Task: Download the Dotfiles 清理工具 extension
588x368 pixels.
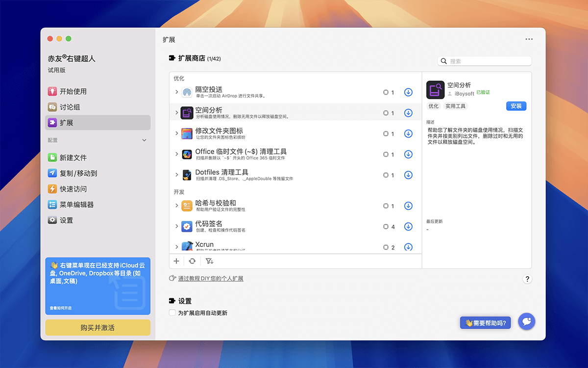Action: (408, 175)
